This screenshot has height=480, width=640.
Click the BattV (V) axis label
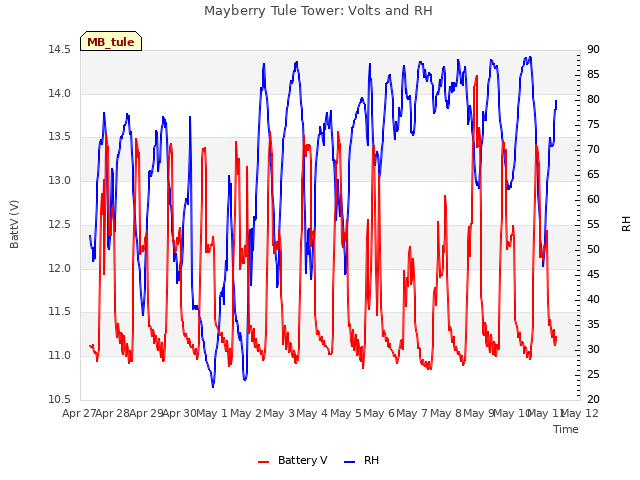tap(14, 224)
